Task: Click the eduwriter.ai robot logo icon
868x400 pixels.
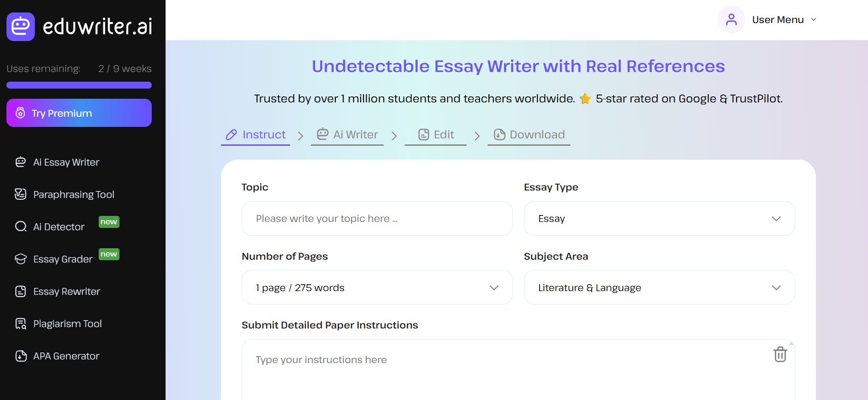Action: coord(21,27)
